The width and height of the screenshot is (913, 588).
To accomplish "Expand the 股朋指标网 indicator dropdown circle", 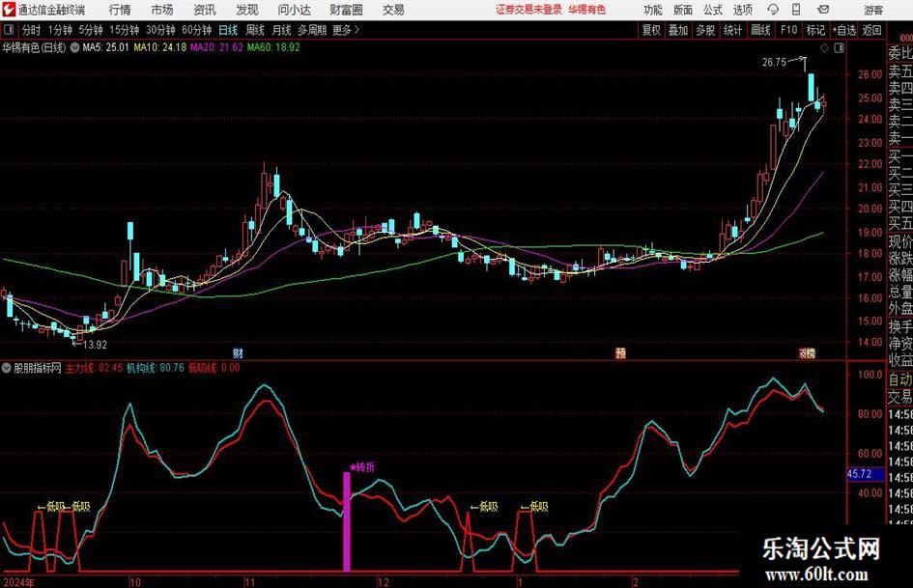I will click(7, 368).
